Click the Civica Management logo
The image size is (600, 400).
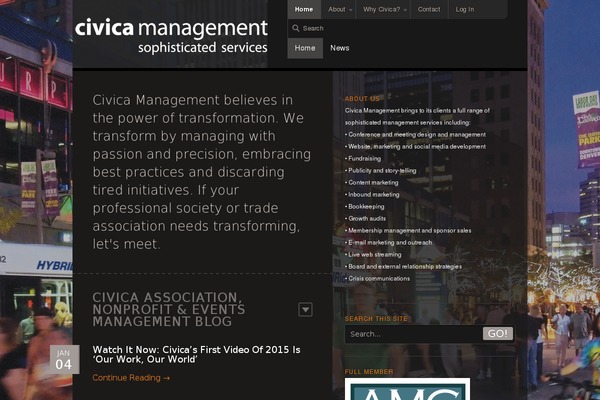pos(171,36)
